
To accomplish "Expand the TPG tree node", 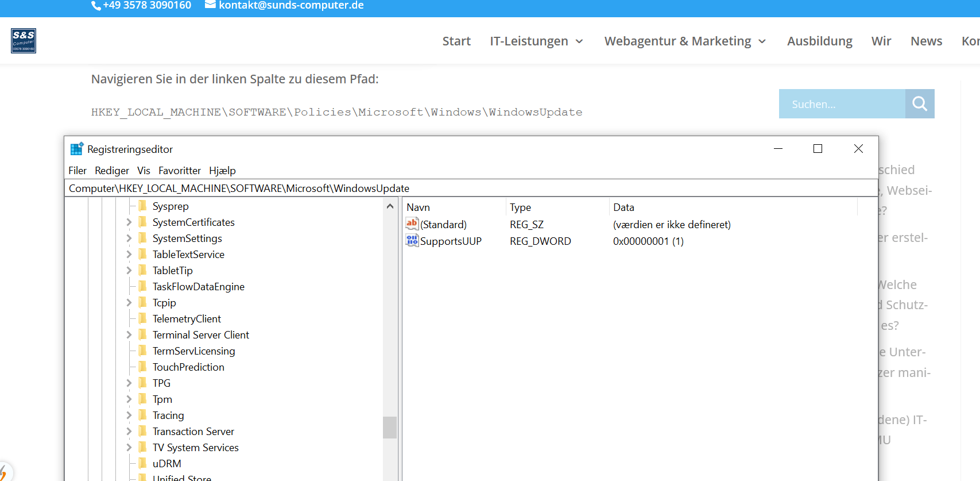I will pos(129,383).
